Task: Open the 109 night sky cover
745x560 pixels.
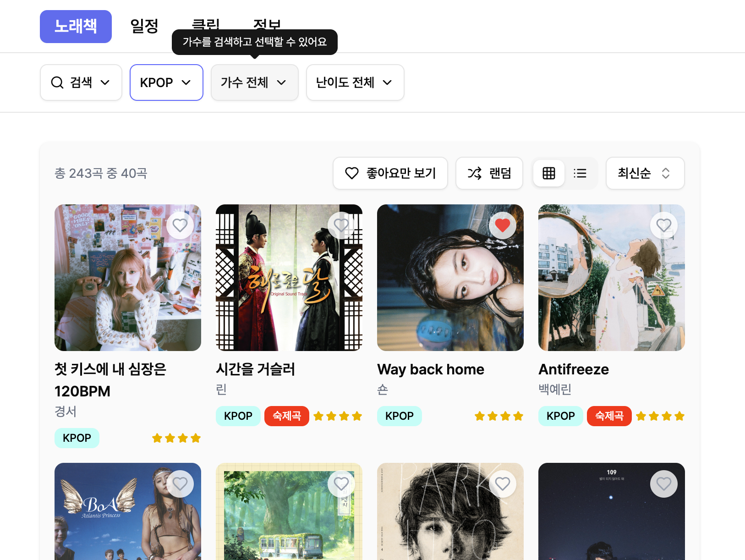Action: click(x=612, y=511)
